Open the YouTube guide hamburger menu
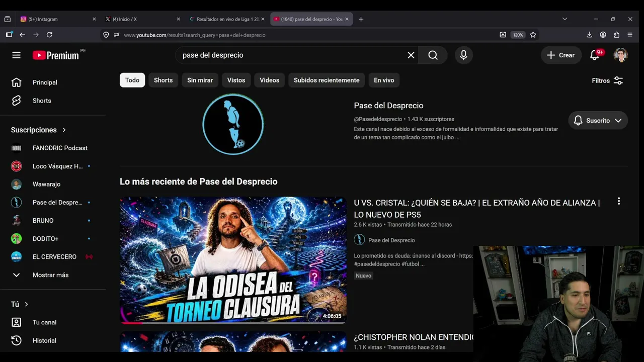 17,55
